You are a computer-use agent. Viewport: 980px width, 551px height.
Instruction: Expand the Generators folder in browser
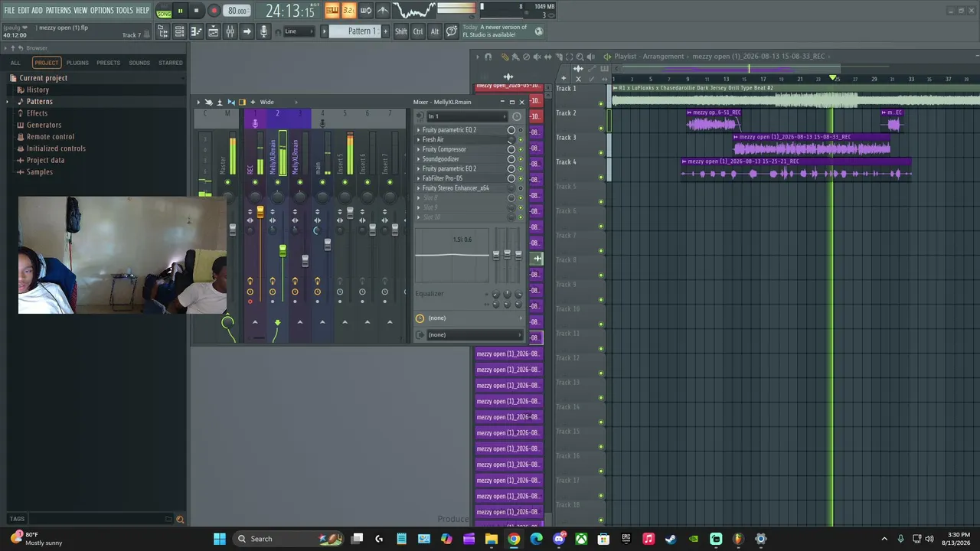tap(44, 125)
